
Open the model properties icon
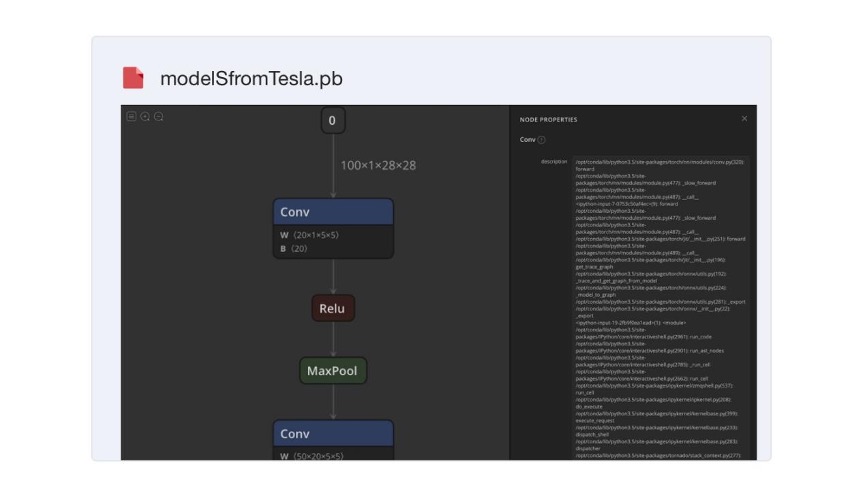coord(131,116)
